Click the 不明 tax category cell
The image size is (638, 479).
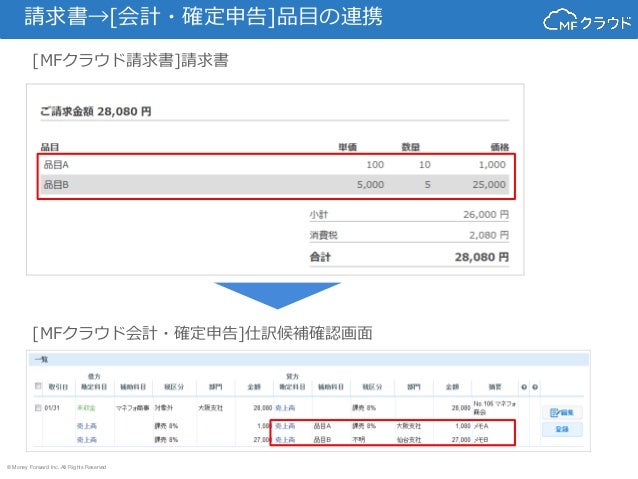pos(358,440)
